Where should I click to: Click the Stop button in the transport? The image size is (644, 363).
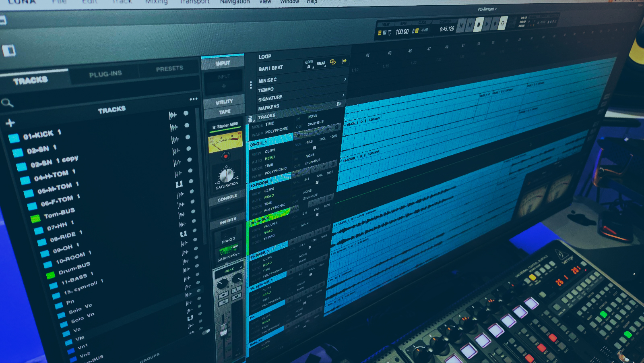tap(478, 25)
